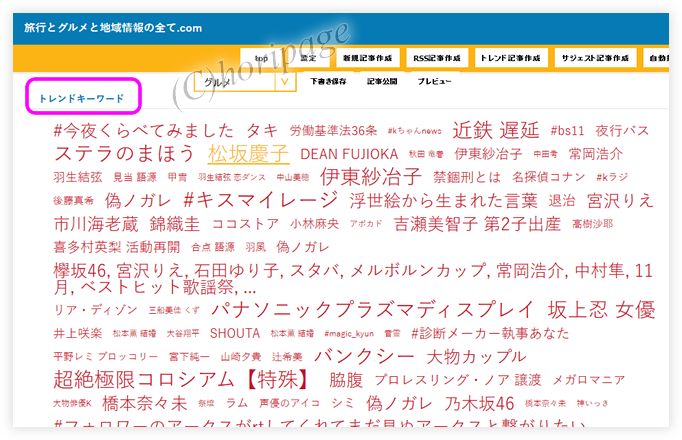Open the プレビュー button
The height and width of the screenshot is (440, 682).
435,81
